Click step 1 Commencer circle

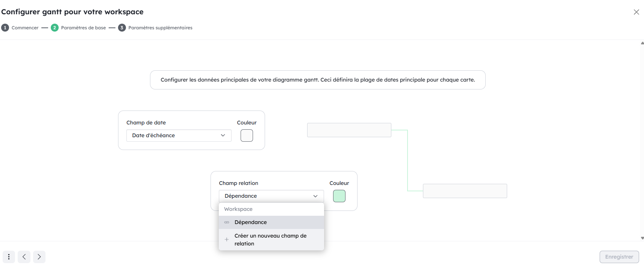(x=5, y=28)
